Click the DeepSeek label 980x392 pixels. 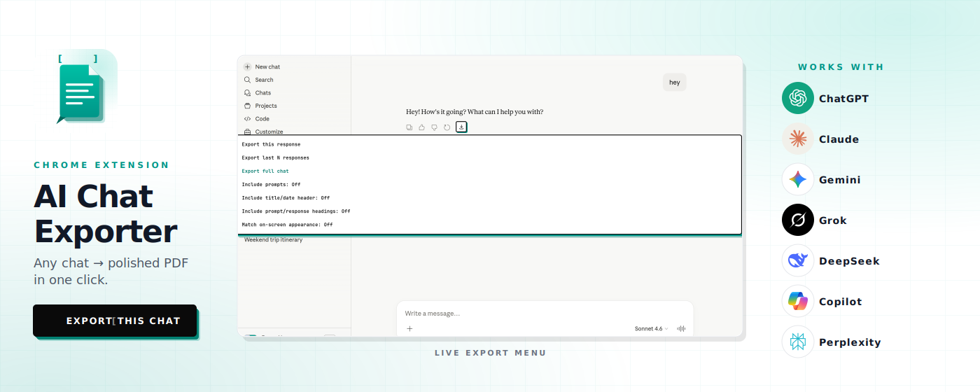point(849,261)
